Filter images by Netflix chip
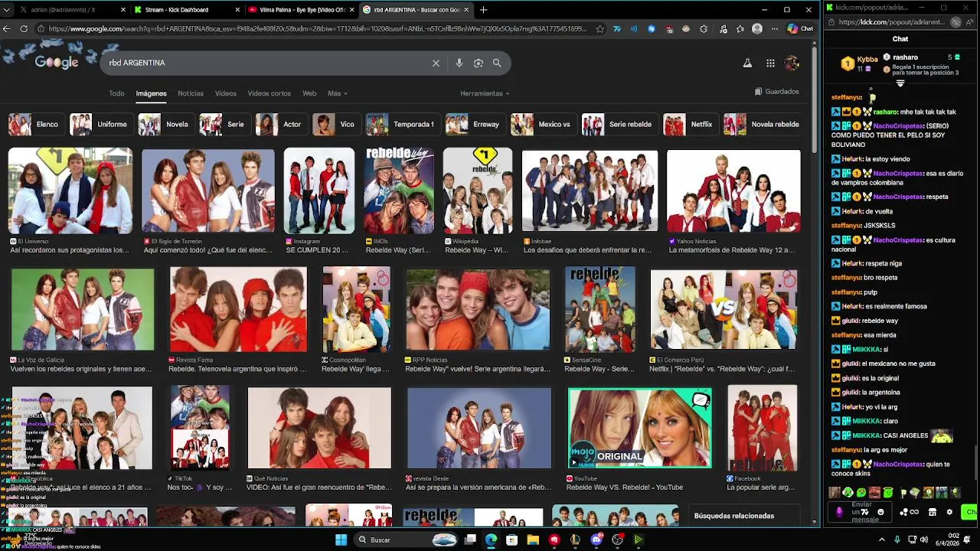 pyautogui.click(x=691, y=124)
